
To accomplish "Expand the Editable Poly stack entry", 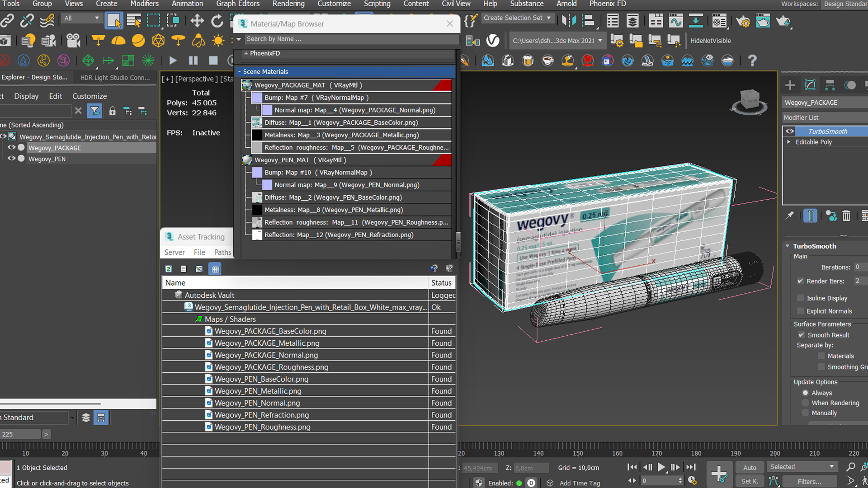I will coord(789,142).
